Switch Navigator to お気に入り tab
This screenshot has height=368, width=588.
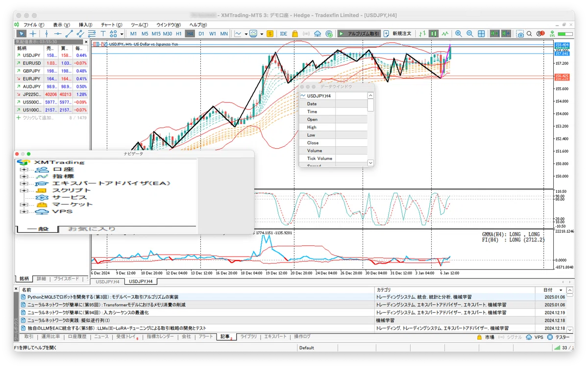pyautogui.click(x=91, y=229)
